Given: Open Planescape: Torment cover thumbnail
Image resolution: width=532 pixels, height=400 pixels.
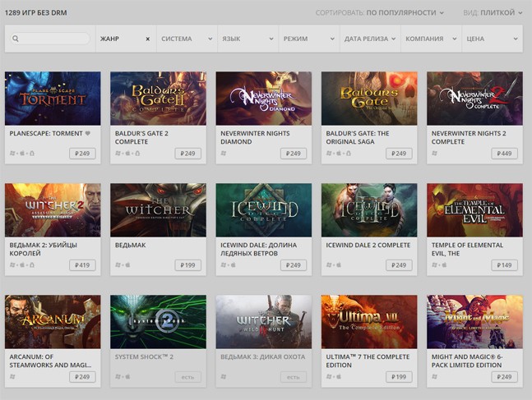Looking at the screenshot, I should [x=53, y=99].
